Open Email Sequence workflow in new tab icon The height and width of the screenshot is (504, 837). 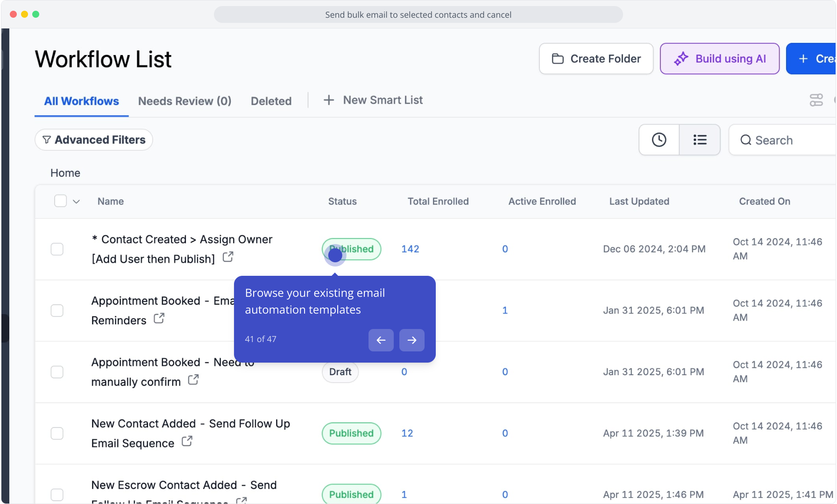[187, 441]
